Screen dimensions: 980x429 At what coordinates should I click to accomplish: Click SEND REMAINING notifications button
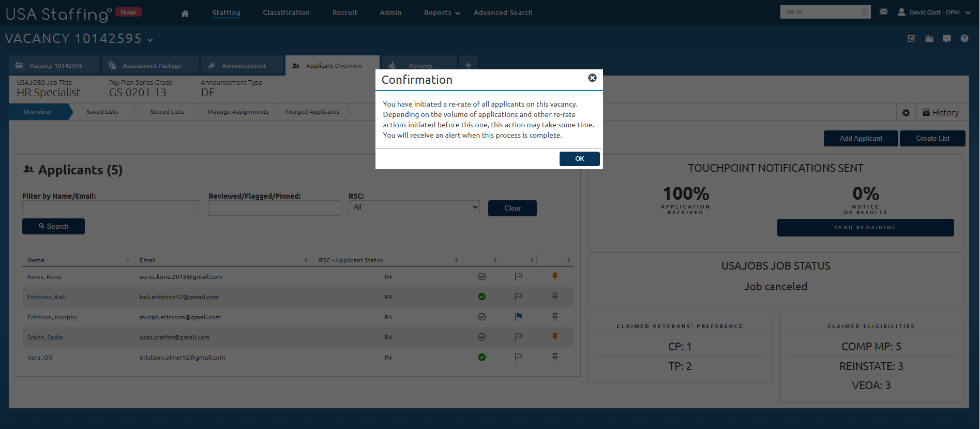pos(865,228)
